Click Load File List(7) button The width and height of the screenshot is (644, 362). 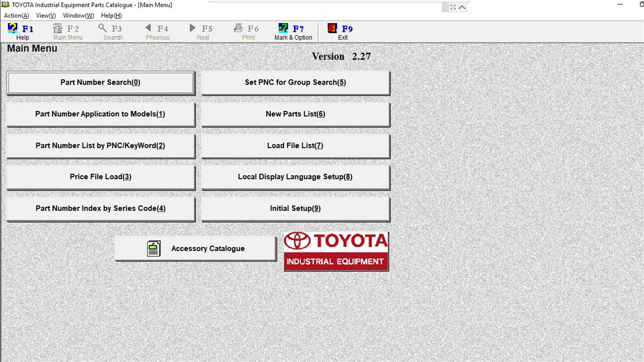pos(296,146)
